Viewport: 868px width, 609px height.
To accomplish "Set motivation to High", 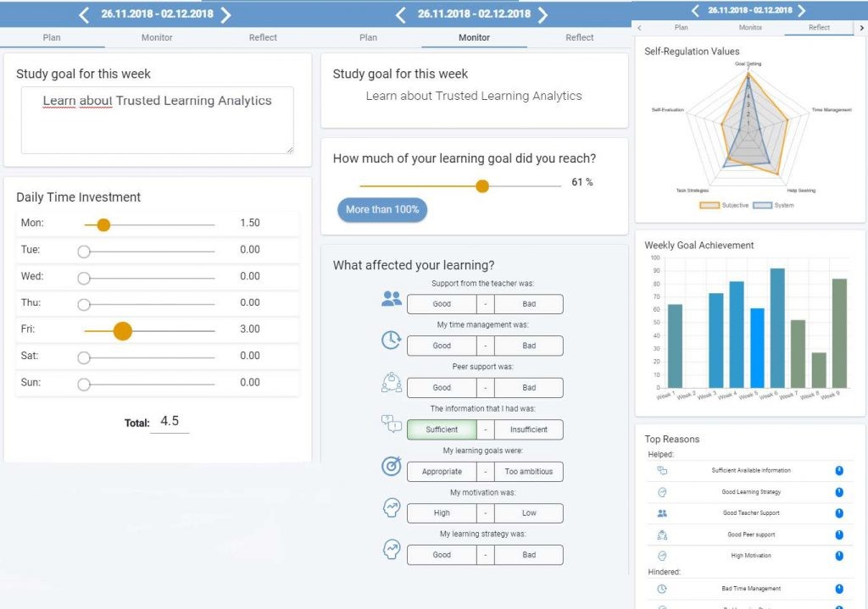I will (x=442, y=513).
